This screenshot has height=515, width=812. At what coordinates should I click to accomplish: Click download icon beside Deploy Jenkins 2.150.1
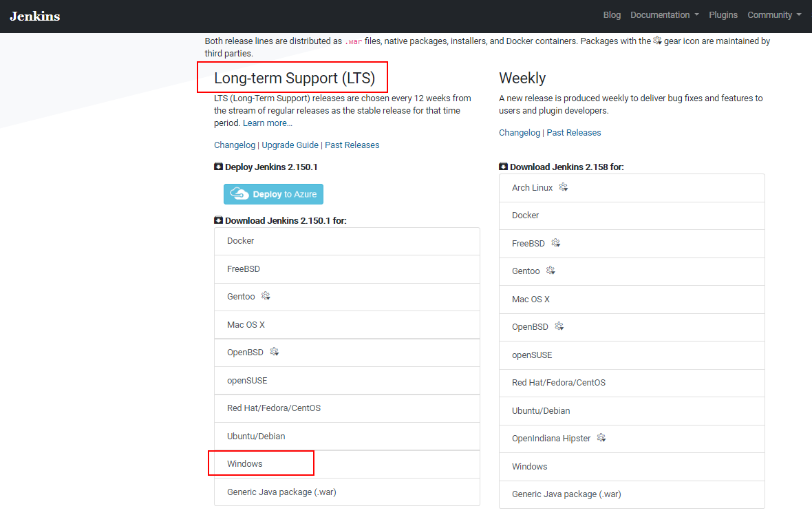[219, 167]
